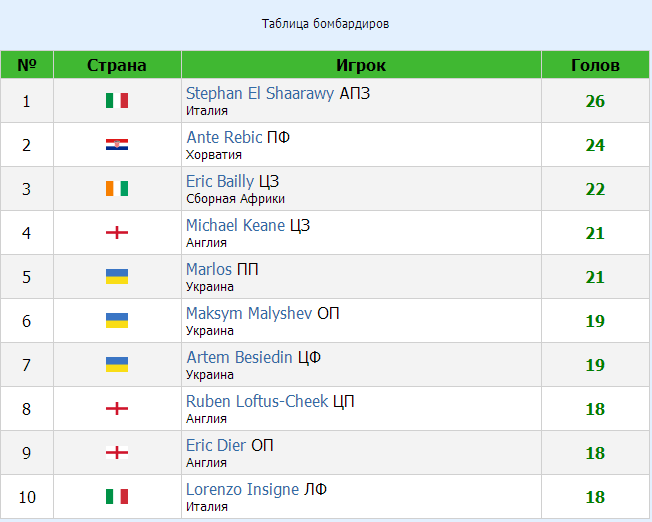
Task: Click the Ukraine flag in the Marlos row
Action: (x=117, y=277)
